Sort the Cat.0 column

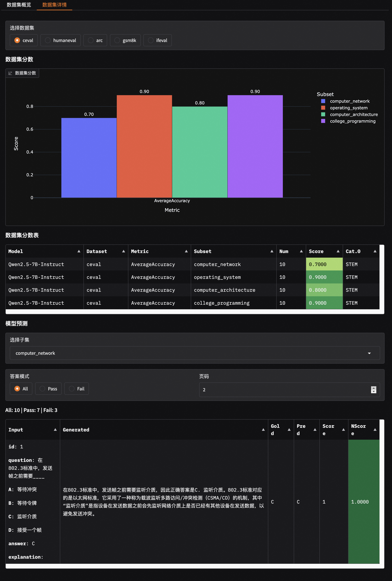coord(376,251)
